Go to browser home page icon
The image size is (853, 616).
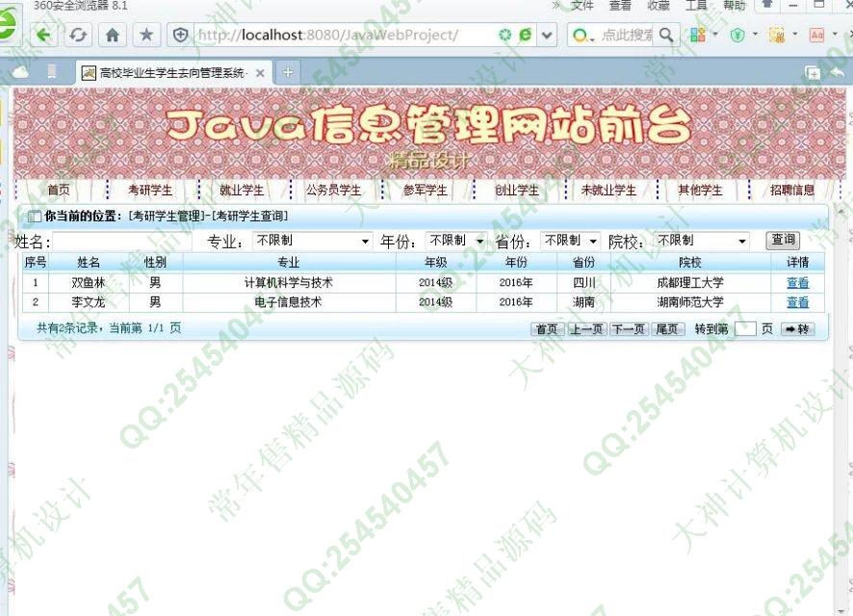click(112, 36)
